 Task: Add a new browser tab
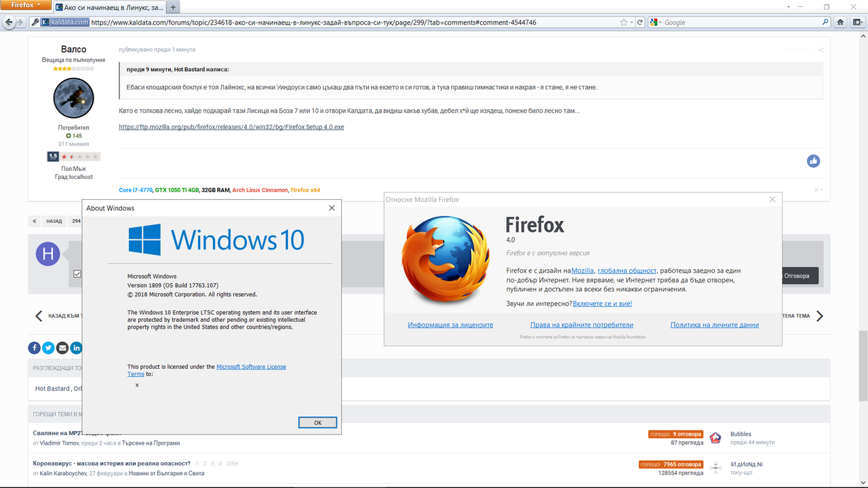pos(173,7)
